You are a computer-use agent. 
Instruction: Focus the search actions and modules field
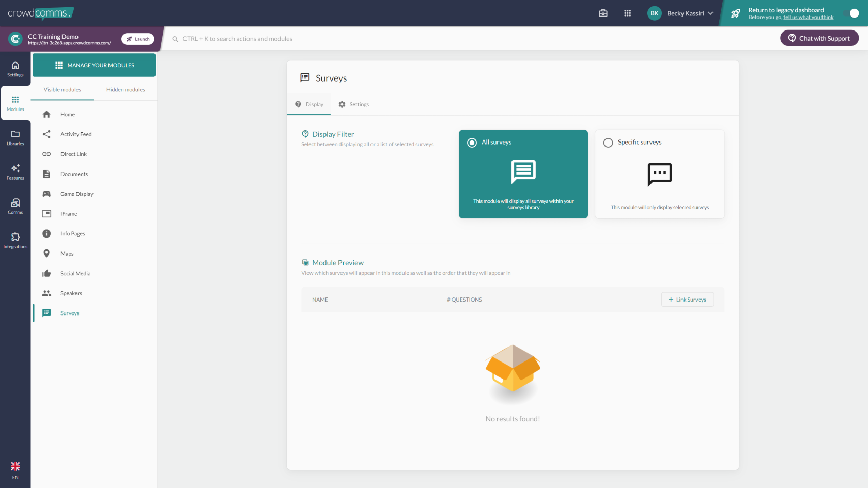(x=237, y=39)
